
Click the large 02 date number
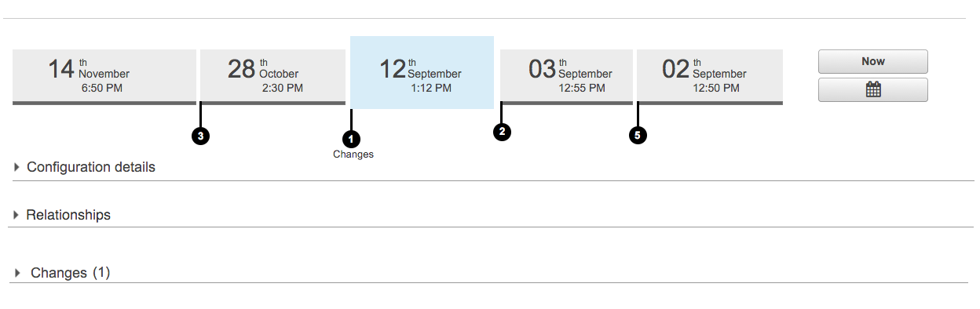pos(676,69)
